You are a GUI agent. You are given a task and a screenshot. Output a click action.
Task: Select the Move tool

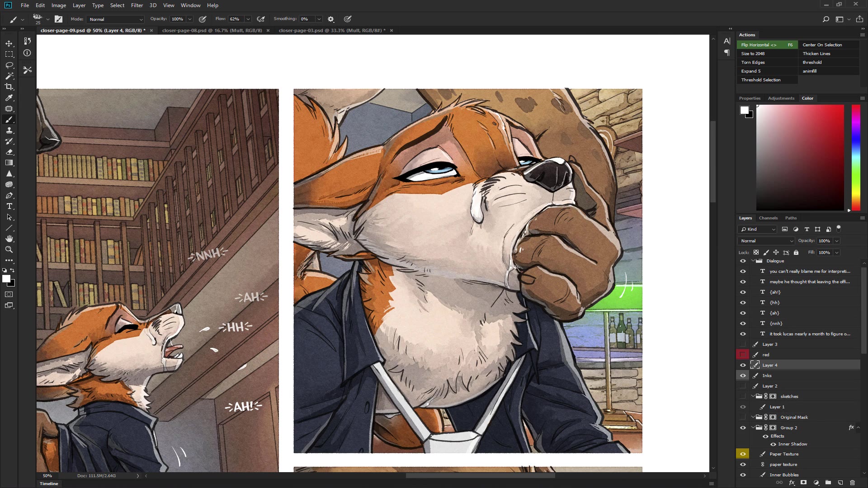(x=9, y=43)
